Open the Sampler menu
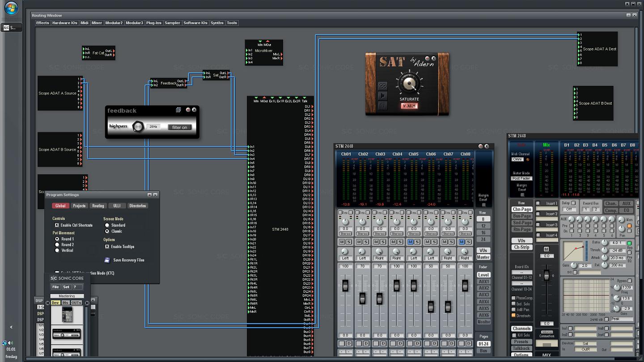The width and height of the screenshot is (644, 362). pos(172,23)
